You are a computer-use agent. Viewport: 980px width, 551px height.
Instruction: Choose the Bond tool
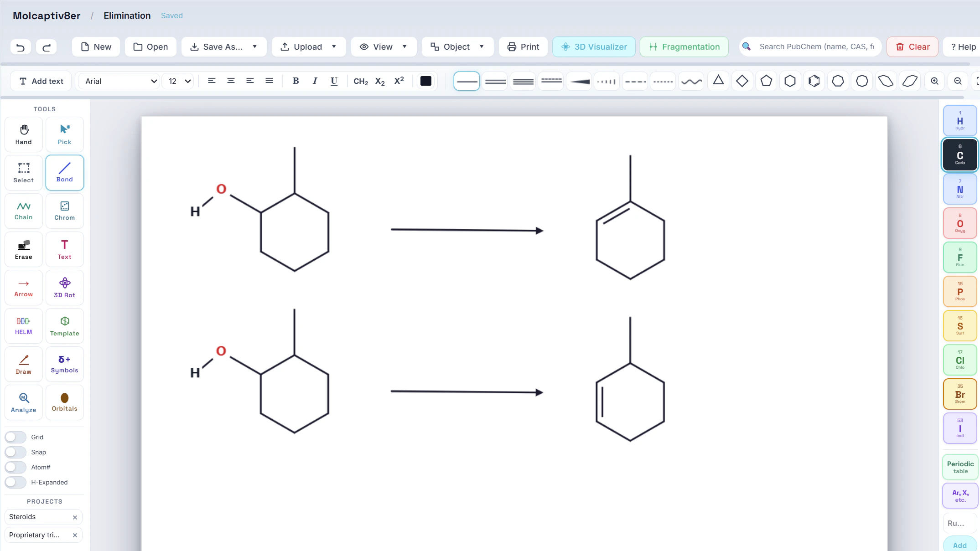click(65, 173)
